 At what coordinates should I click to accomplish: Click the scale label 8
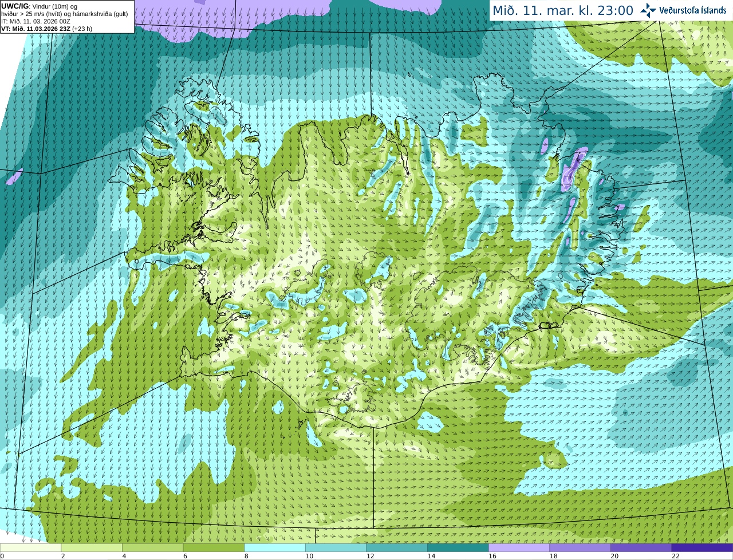[246, 556]
